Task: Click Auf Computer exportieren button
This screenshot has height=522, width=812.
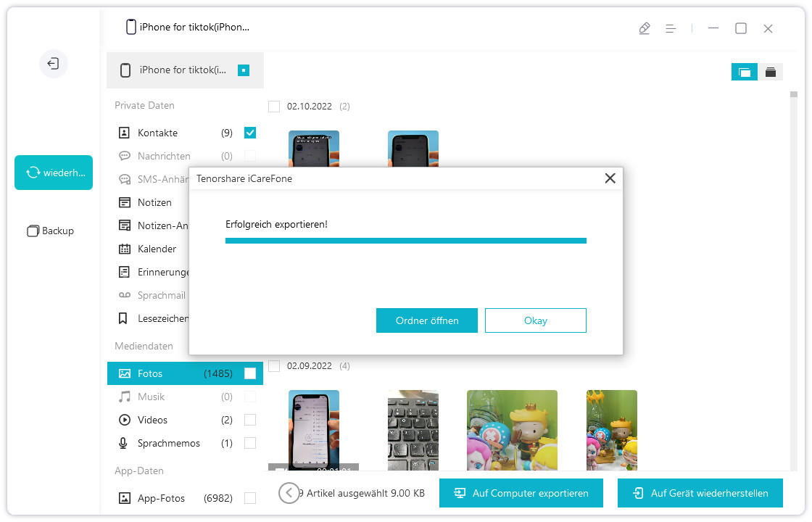Action: pos(521,493)
